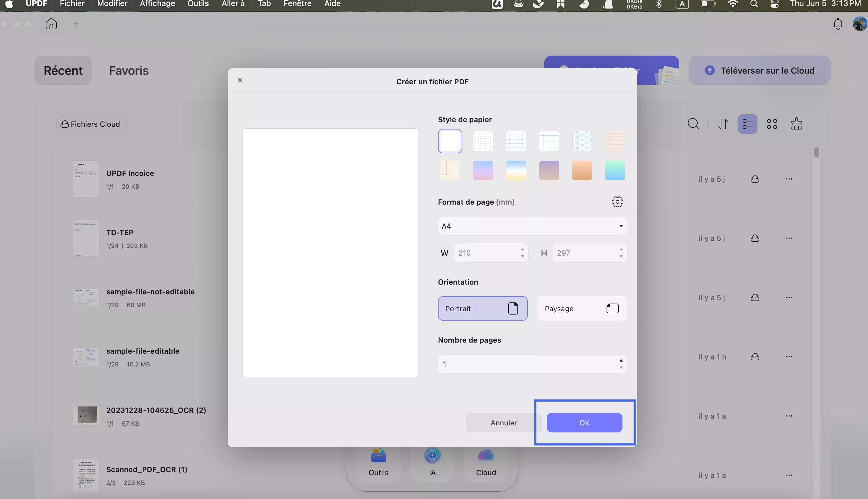
Task: Click the clean-up broom icon
Action: point(797,124)
